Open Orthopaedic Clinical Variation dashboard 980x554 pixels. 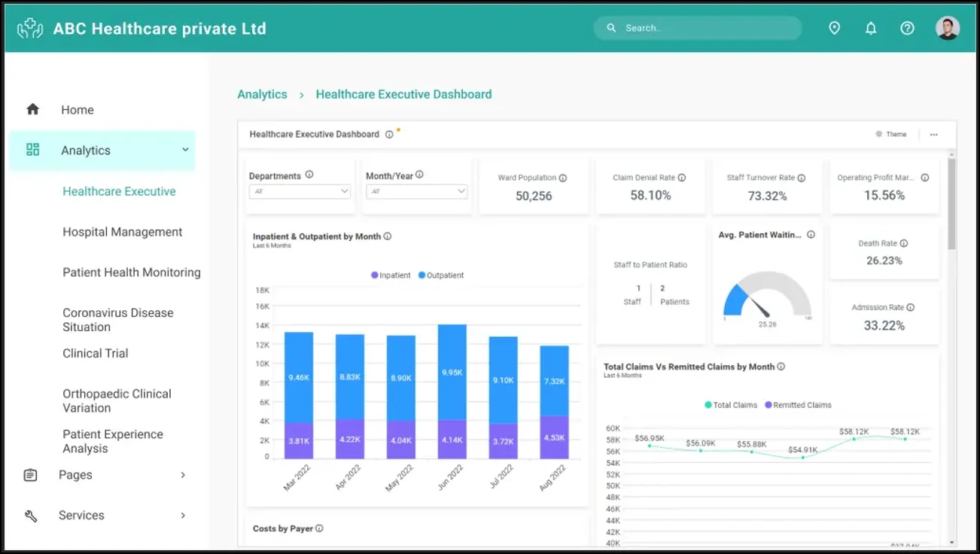117,400
